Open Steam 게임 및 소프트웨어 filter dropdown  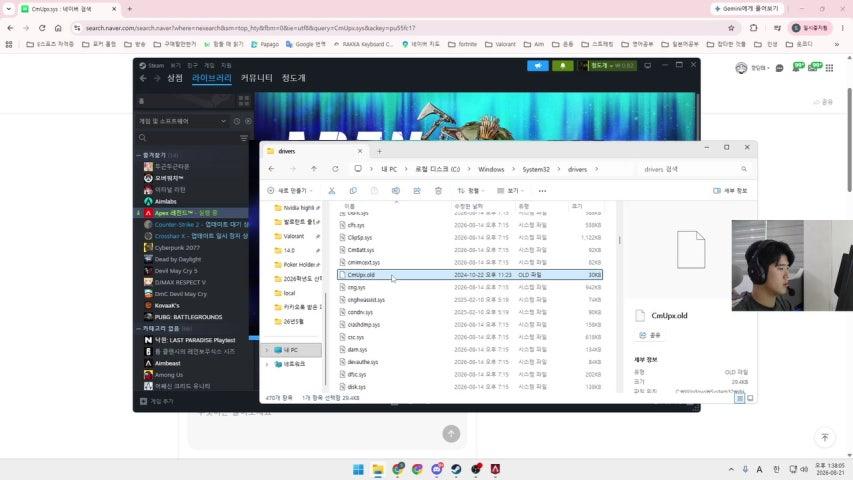[182, 121]
